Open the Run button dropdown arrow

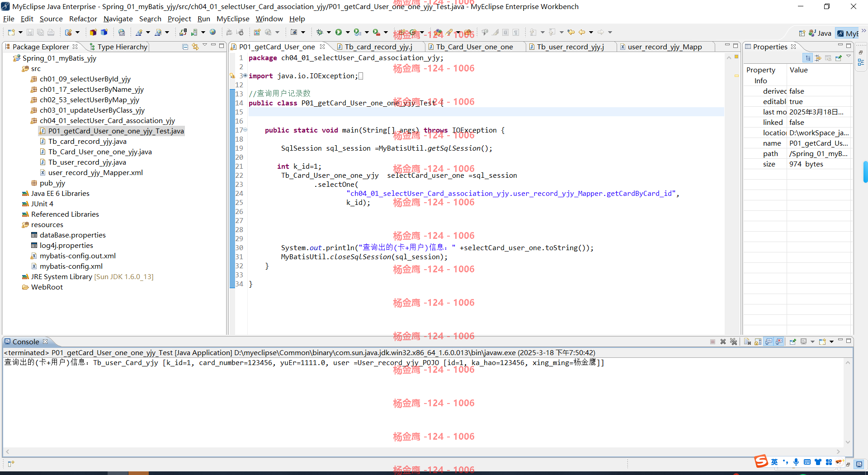pos(348,32)
